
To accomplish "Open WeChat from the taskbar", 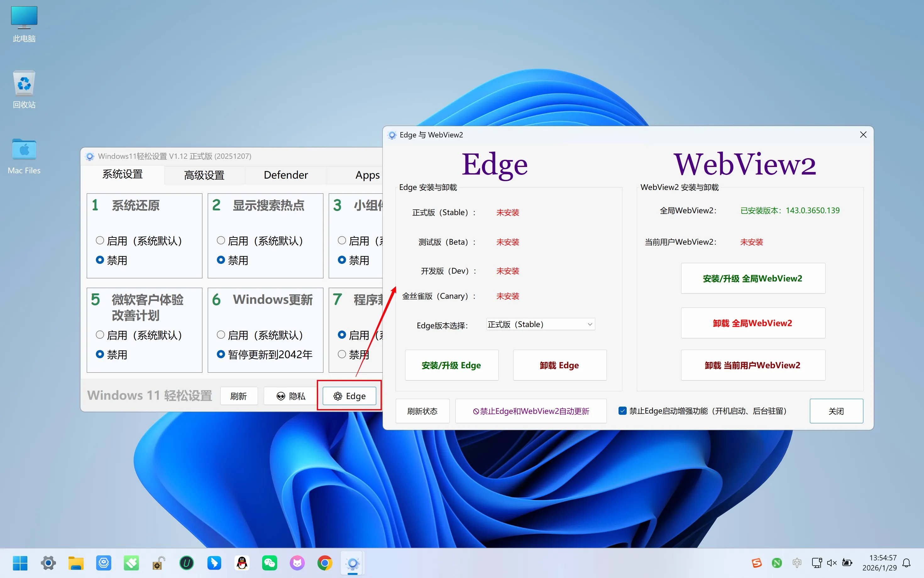I will point(269,563).
